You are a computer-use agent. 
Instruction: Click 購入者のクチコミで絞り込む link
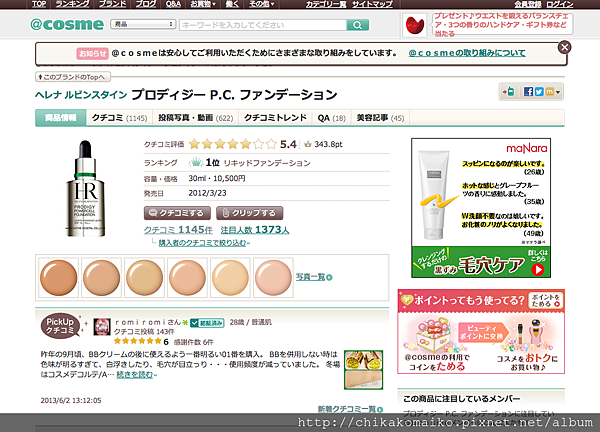coord(204,243)
